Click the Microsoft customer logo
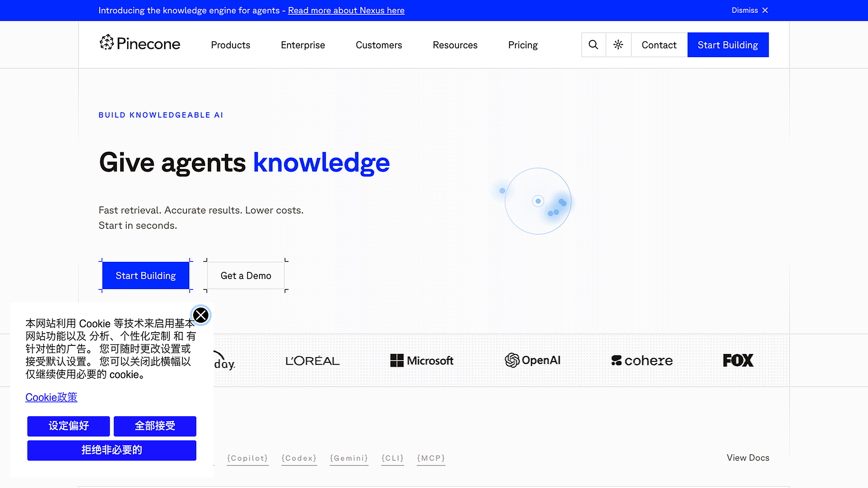The width and height of the screenshot is (868, 488). pos(422,361)
